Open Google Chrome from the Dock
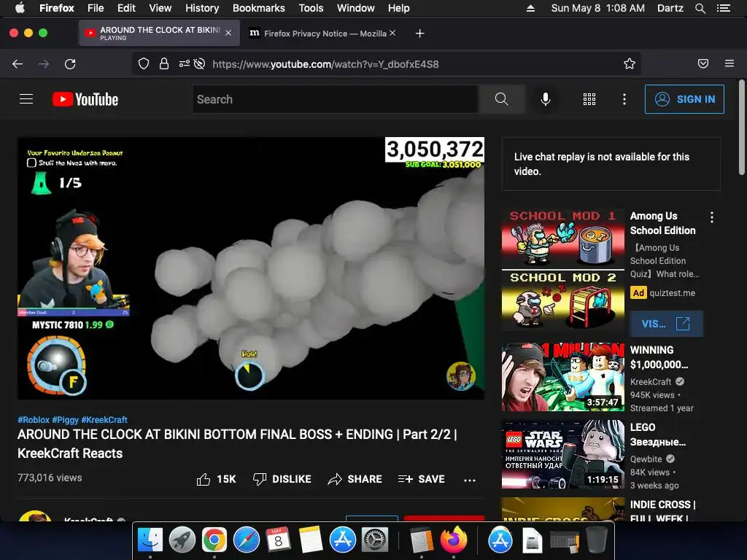Image resolution: width=747 pixels, height=560 pixels. point(214,540)
